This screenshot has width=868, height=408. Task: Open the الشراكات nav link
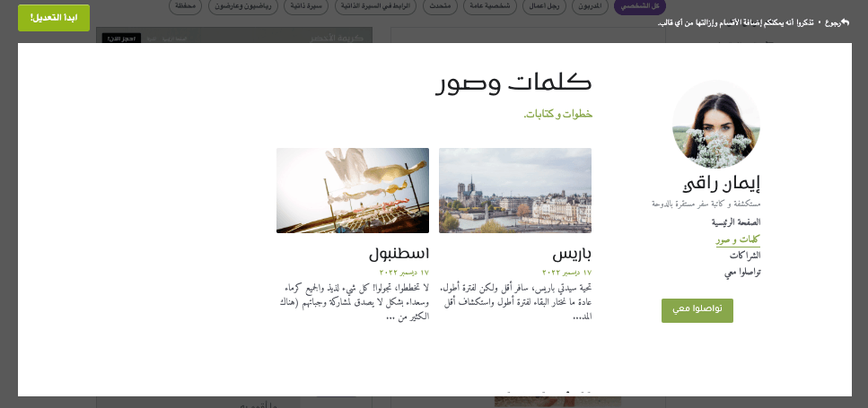point(744,256)
